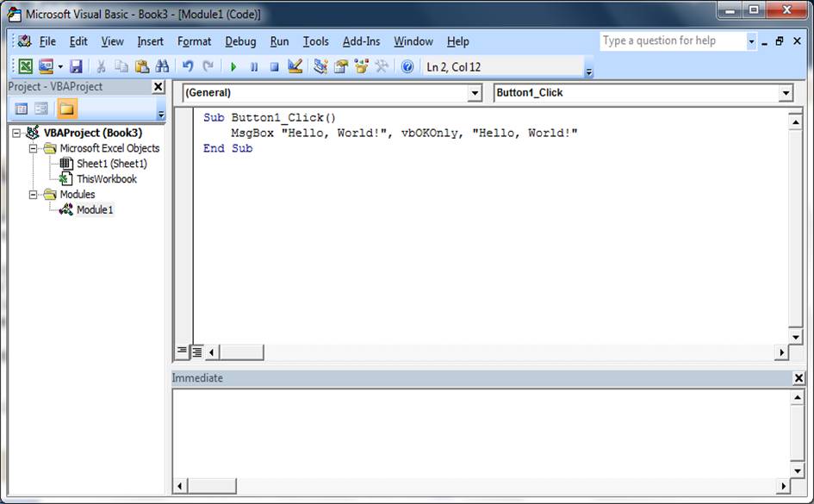The width and height of the screenshot is (814, 504).
Task: Open the Run menu
Action: click(x=279, y=41)
